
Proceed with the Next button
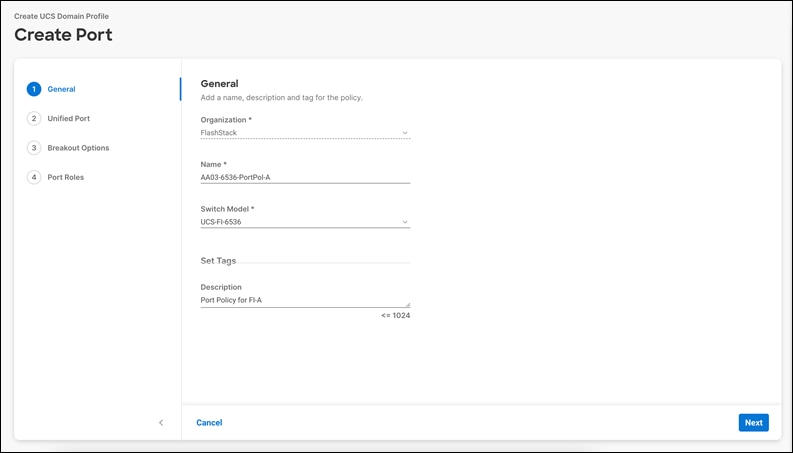[754, 423]
